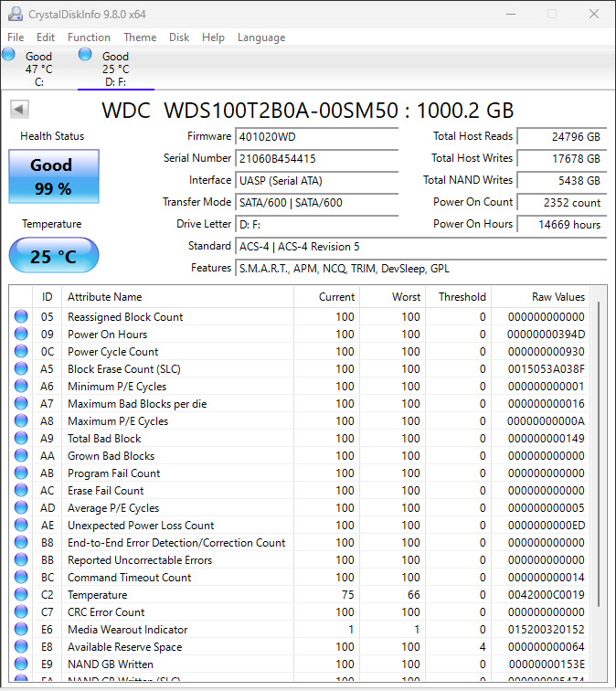This screenshot has width=616, height=691.
Task: Click status orb of Average P/E Cycles row
Action: (21, 507)
